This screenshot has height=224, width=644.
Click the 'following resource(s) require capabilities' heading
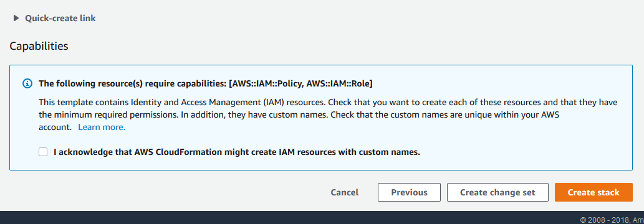(206, 84)
